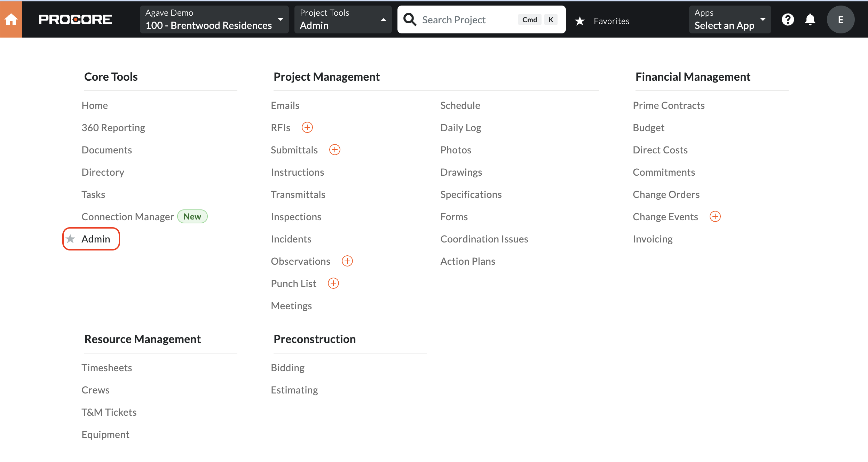Screen dimensions: 868x462
Task: Click the Procore home icon
Action: click(x=11, y=19)
